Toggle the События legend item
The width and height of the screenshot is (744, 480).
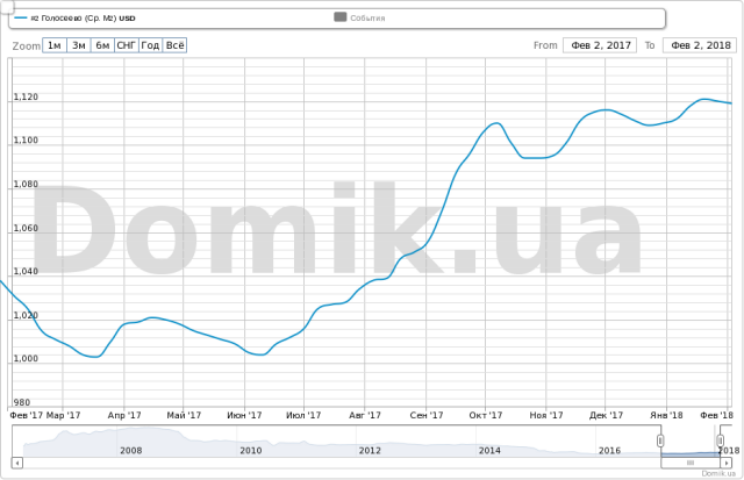pos(360,18)
